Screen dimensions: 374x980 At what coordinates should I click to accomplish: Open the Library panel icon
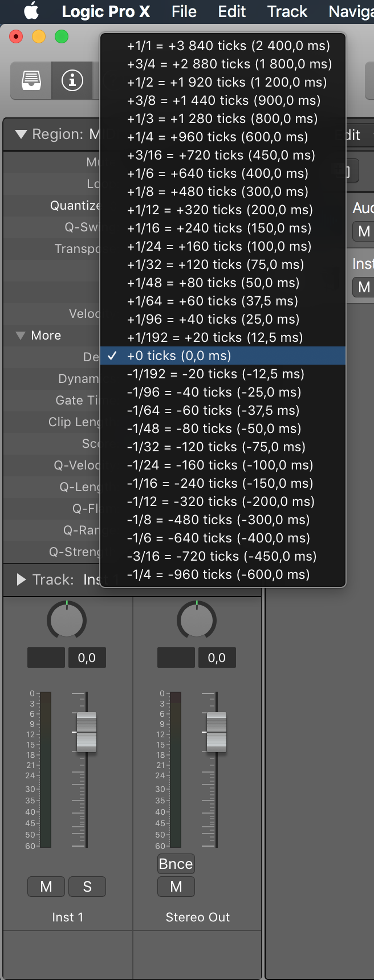[31, 80]
